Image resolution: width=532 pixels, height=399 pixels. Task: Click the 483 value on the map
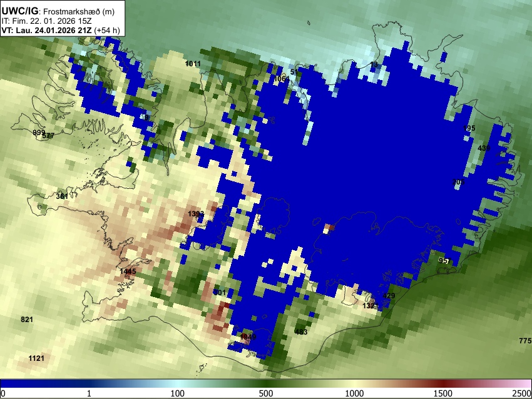[301, 332]
